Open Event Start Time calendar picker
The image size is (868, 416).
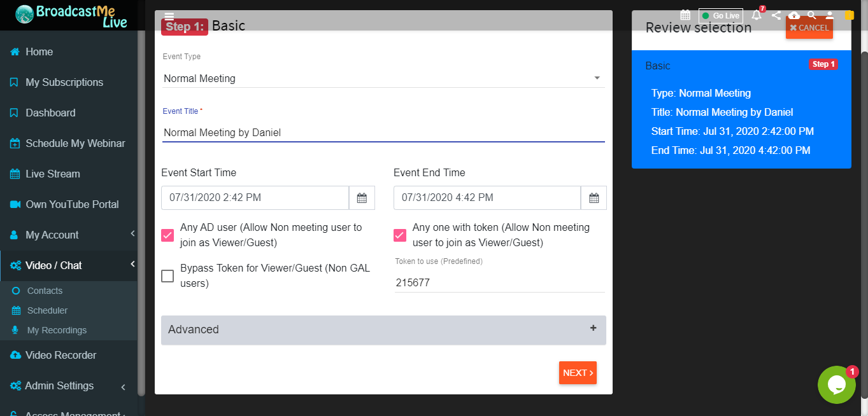pyautogui.click(x=362, y=198)
